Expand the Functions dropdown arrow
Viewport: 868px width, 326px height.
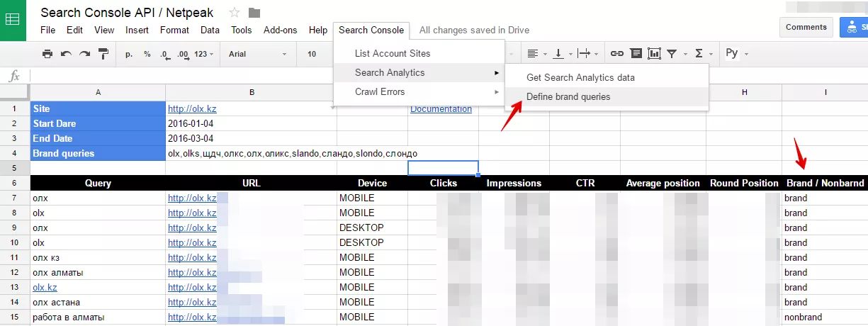point(712,54)
